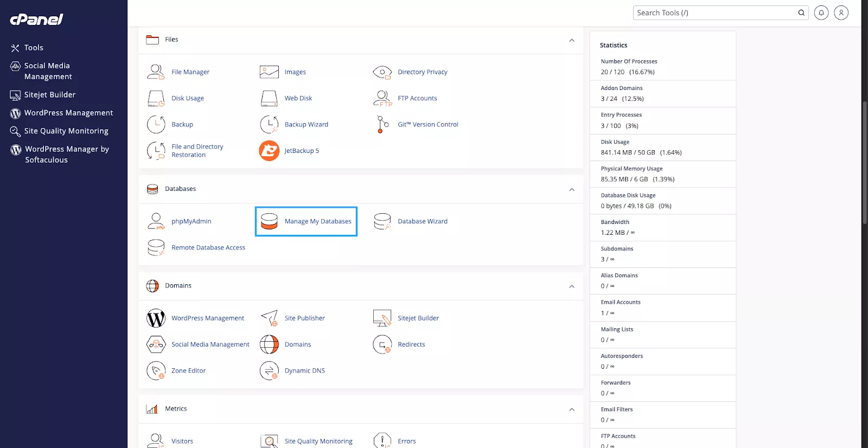Open Social Media Management in sidebar
The image size is (868, 448).
41,71
